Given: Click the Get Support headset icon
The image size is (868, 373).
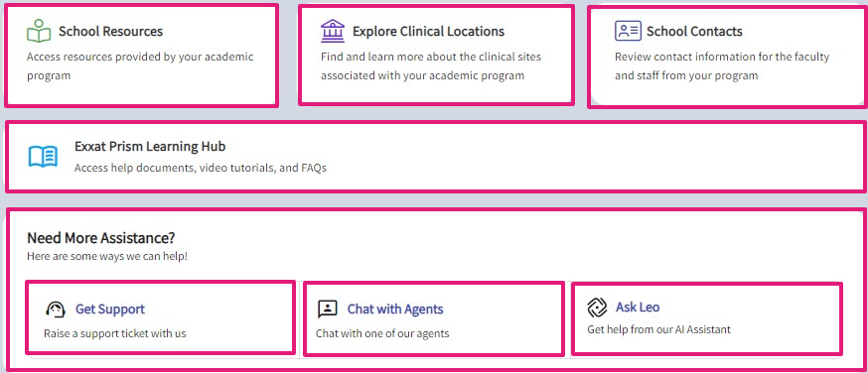Looking at the screenshot, I should [x=56, y=309].
